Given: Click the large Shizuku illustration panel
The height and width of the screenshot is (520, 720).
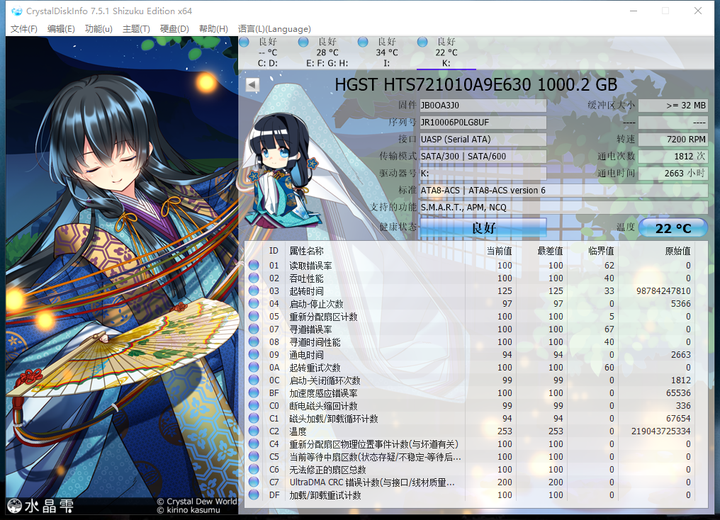Looking at the screenshot, I should pyautogui.click(x=122, y=276).
